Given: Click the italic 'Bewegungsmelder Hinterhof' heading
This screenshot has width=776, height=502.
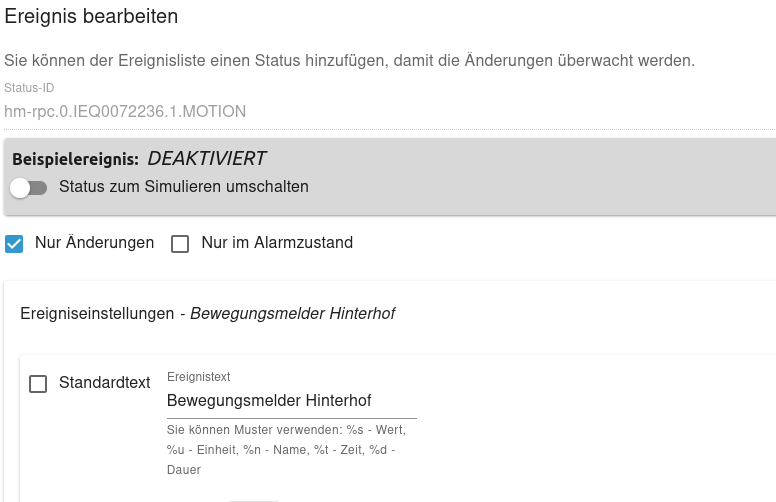Looking at the screenshot, I should point(292,314).
